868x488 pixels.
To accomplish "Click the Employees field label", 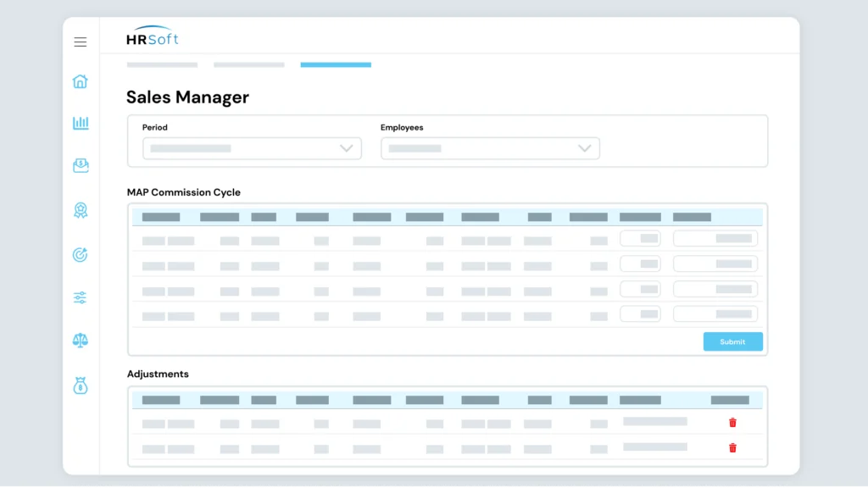I will [x=402, y=127].
